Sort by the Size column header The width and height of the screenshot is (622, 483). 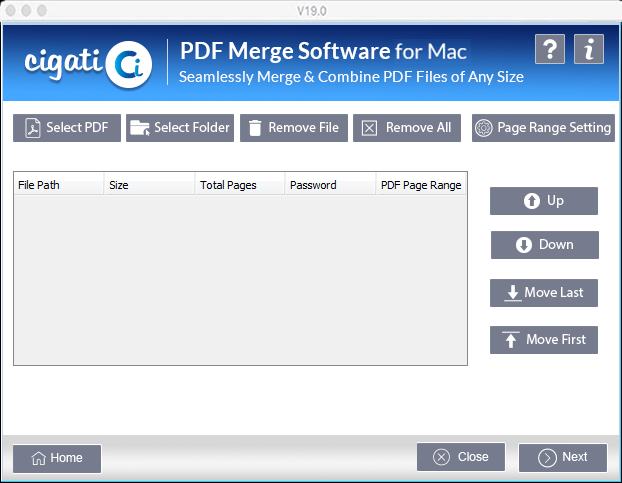pyautogui.click(x=150, y=185)
